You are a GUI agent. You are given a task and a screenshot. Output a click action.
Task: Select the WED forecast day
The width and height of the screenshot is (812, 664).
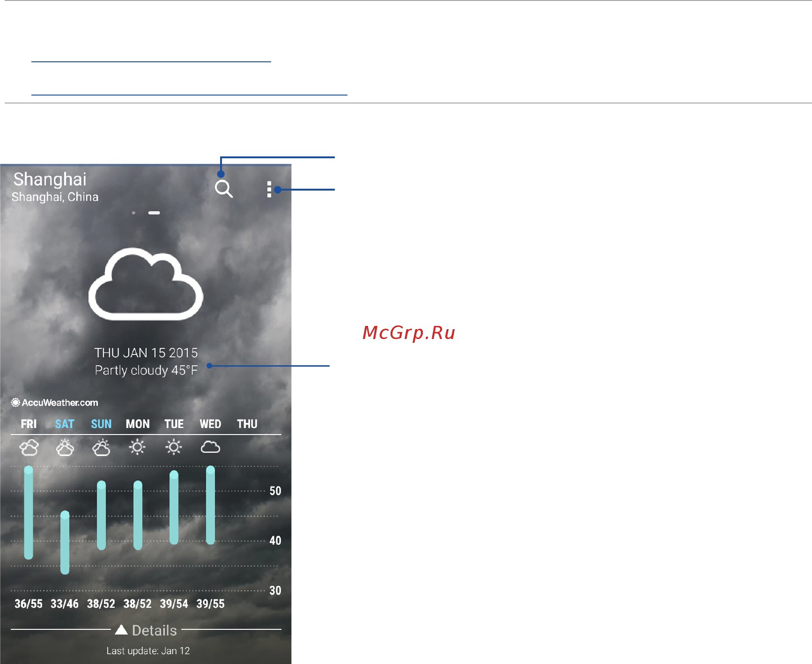click(210, 424)
